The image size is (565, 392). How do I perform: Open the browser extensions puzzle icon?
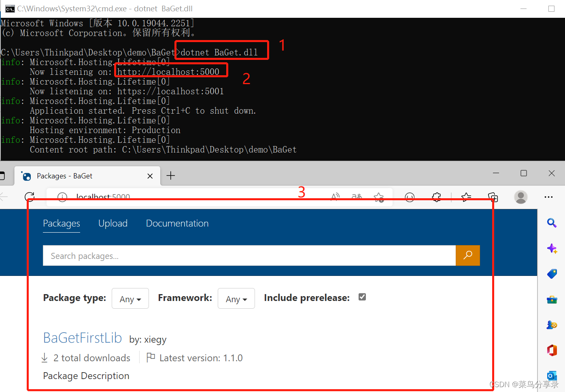[436, 197]
